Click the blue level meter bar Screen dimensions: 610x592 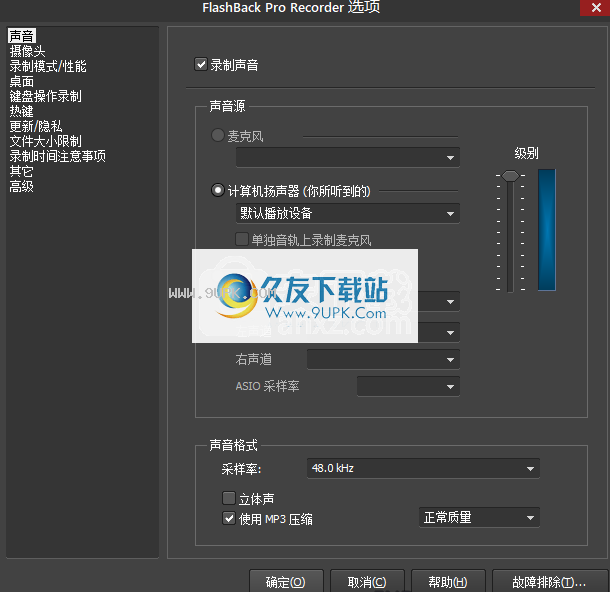pyautogui.click(x=547, y=230)
